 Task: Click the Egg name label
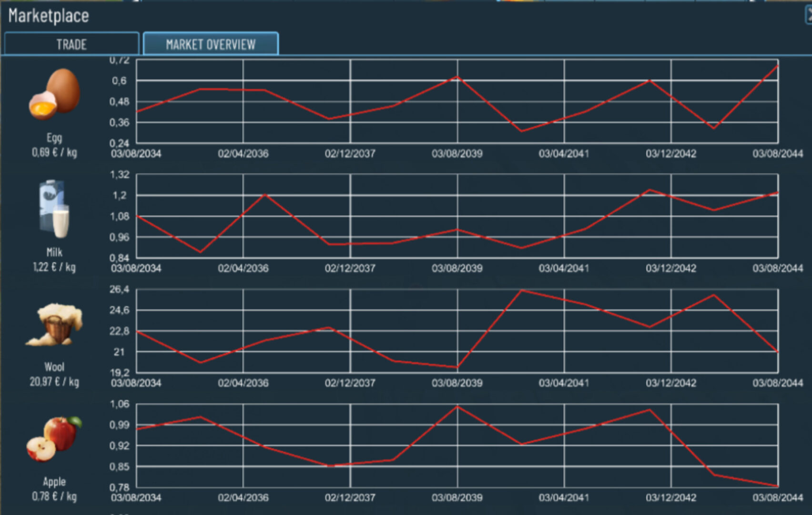click(x=54, y=138)
